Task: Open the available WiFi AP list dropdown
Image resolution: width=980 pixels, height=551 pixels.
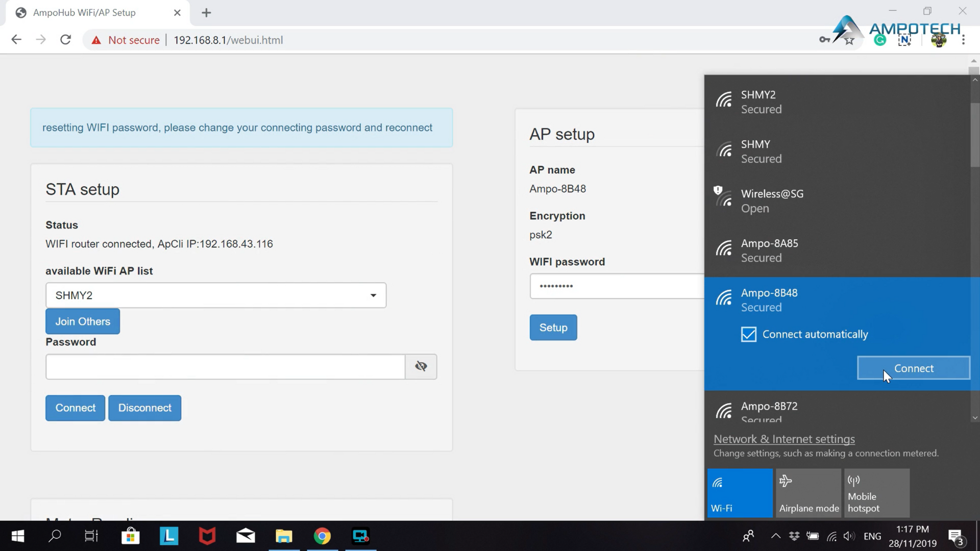Action: point(216,295)
